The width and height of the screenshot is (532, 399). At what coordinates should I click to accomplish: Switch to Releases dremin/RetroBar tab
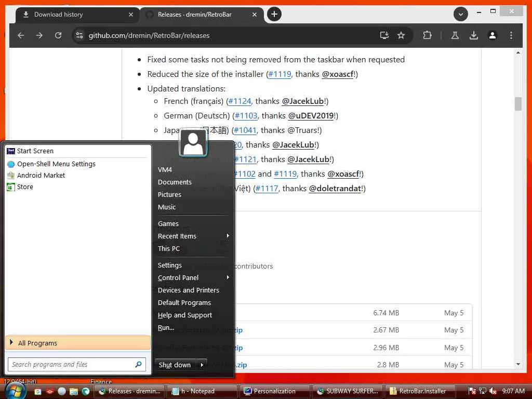click(202, 15)
